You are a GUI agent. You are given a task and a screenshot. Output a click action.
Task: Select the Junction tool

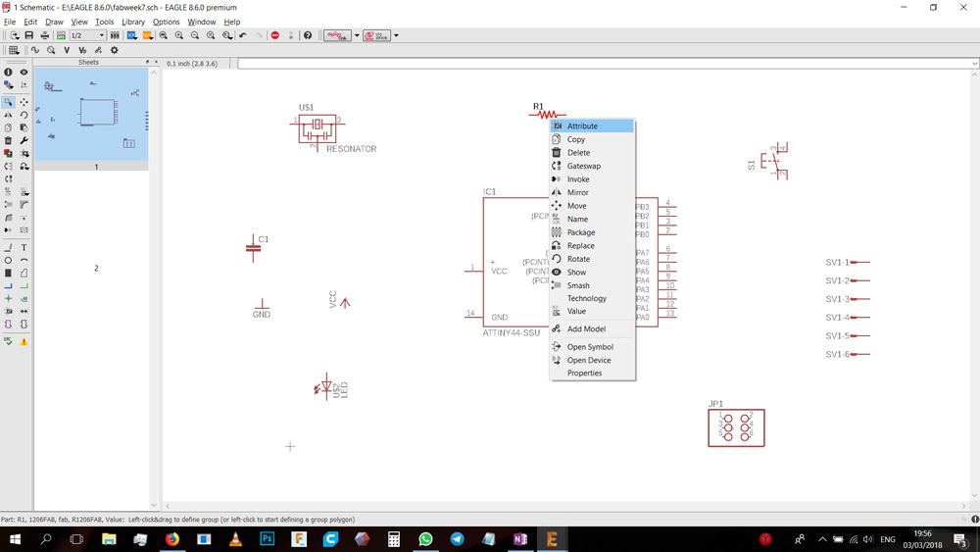[x=8, y=299]
